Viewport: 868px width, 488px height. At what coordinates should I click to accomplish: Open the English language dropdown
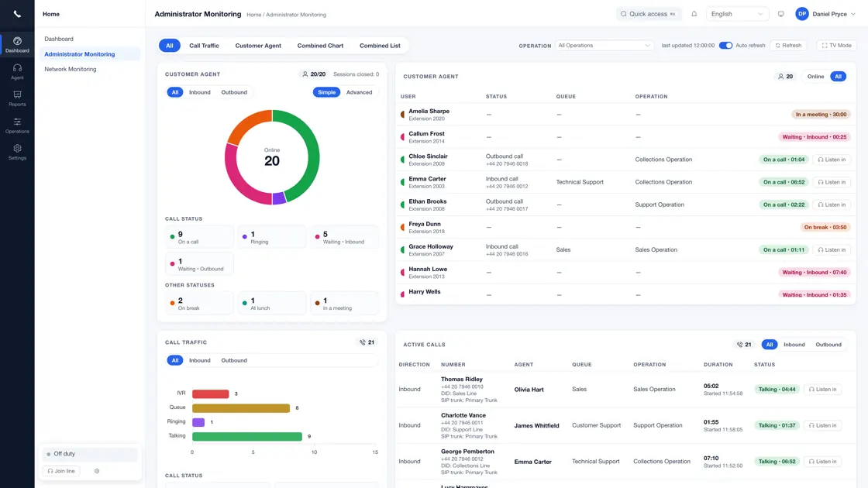(x=737, y=14)
